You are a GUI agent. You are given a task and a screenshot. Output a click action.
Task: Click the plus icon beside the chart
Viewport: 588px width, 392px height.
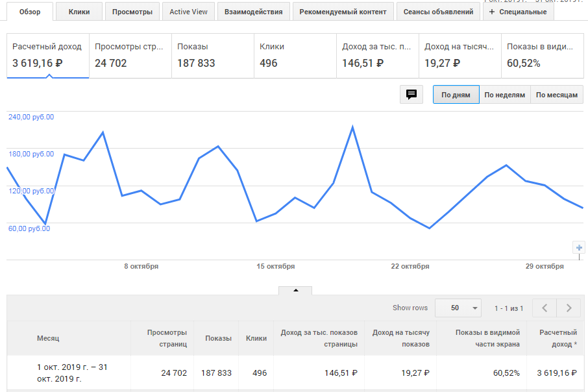[579, 247]
